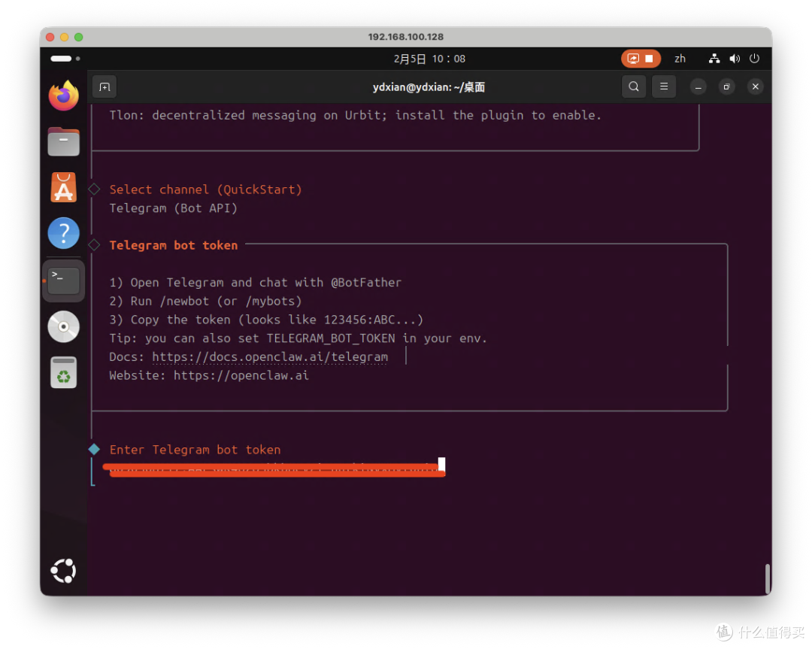Click the Telegram bot token input line
Image resolution: width=812 pixels, height=649 pixels.
pyautogui.click(x=274, y=469)
